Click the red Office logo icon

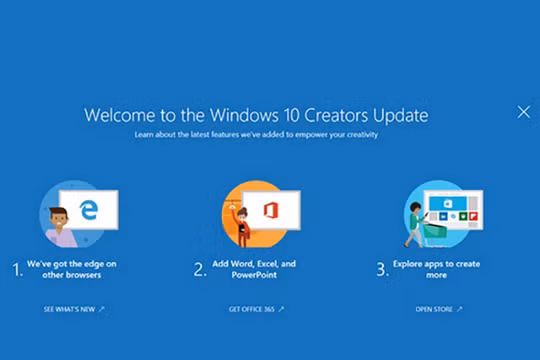coord(271,210)
